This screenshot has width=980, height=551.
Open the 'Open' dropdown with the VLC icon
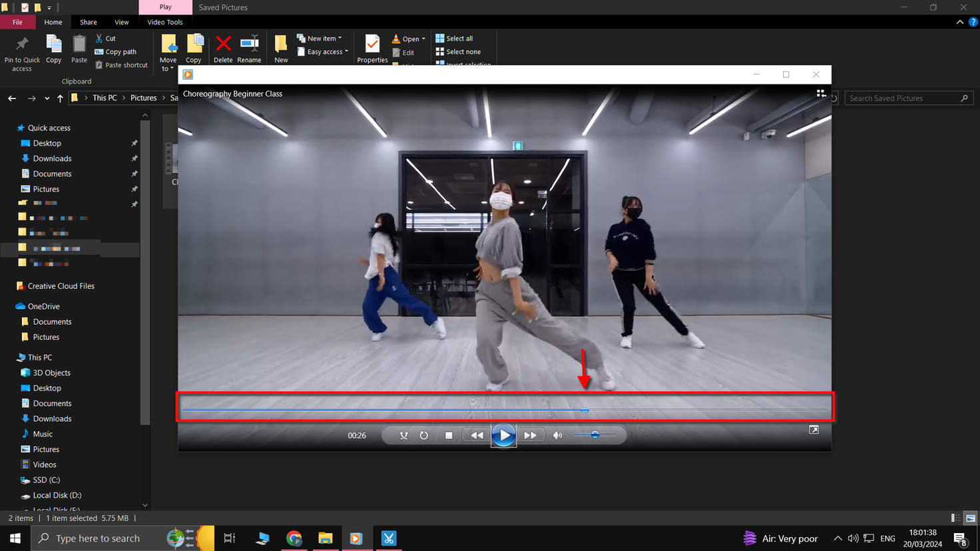click(409, 39)
